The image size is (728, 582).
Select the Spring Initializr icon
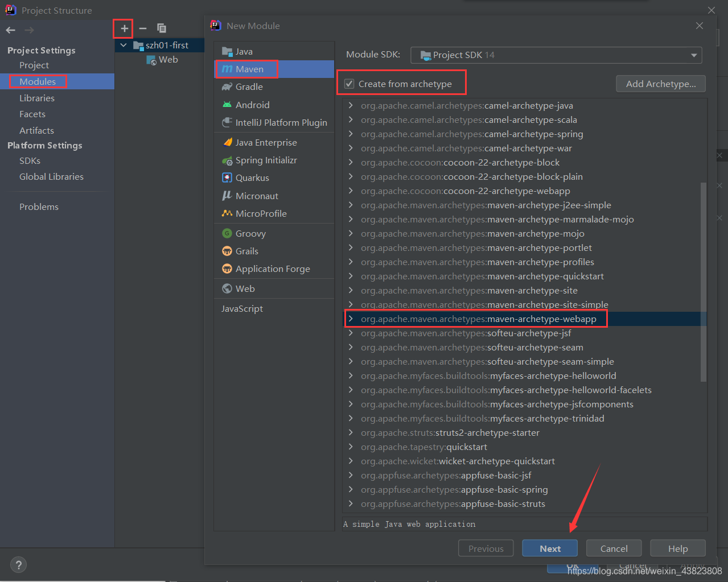227,160
